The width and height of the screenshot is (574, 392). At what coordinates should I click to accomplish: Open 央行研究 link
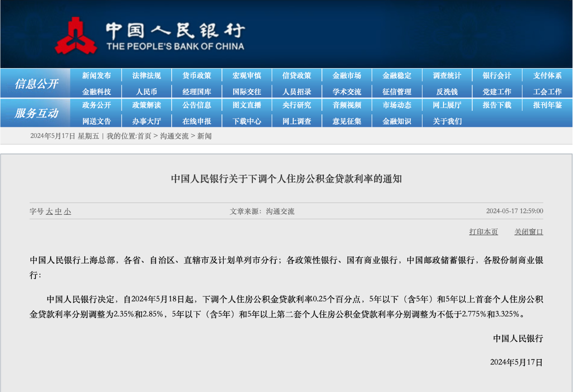297,105
